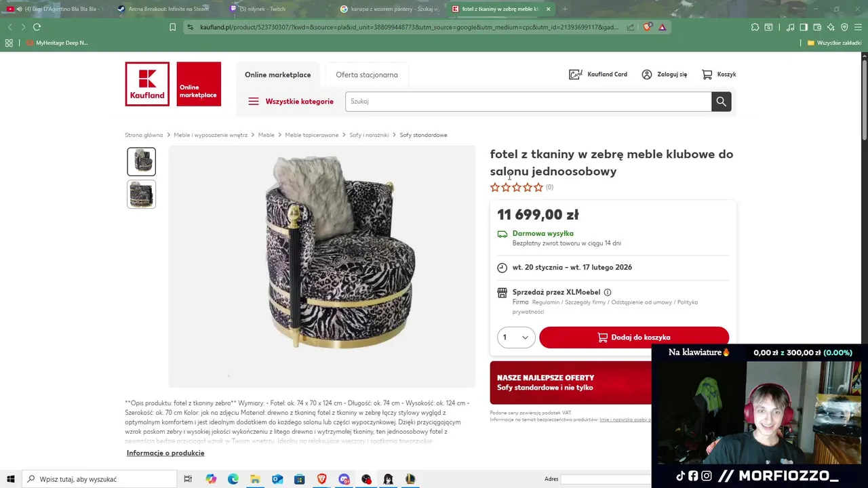
Task: Switch to the Oferta stacjonarna tab
Action: (x=367, y=75)
